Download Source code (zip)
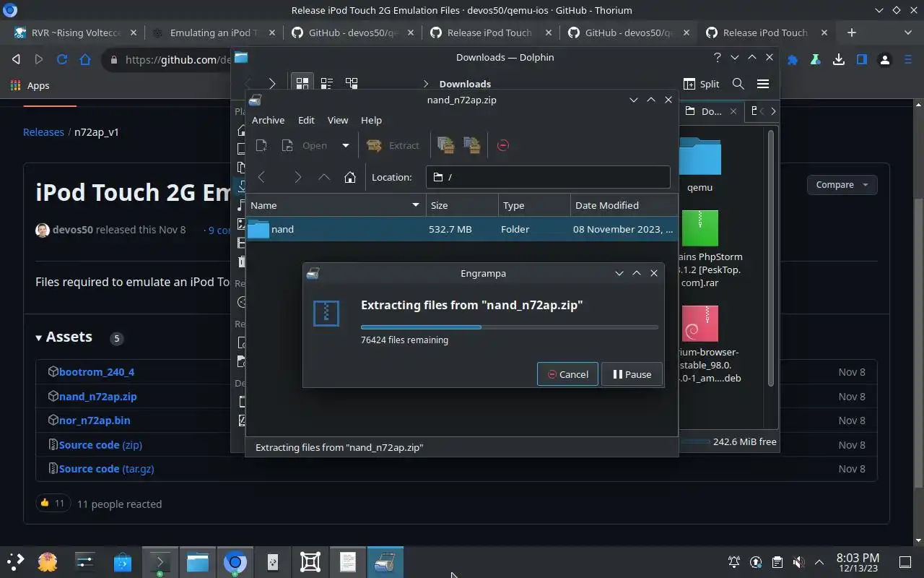The height and width of the screenshot is (578, 924). point(100,444)
